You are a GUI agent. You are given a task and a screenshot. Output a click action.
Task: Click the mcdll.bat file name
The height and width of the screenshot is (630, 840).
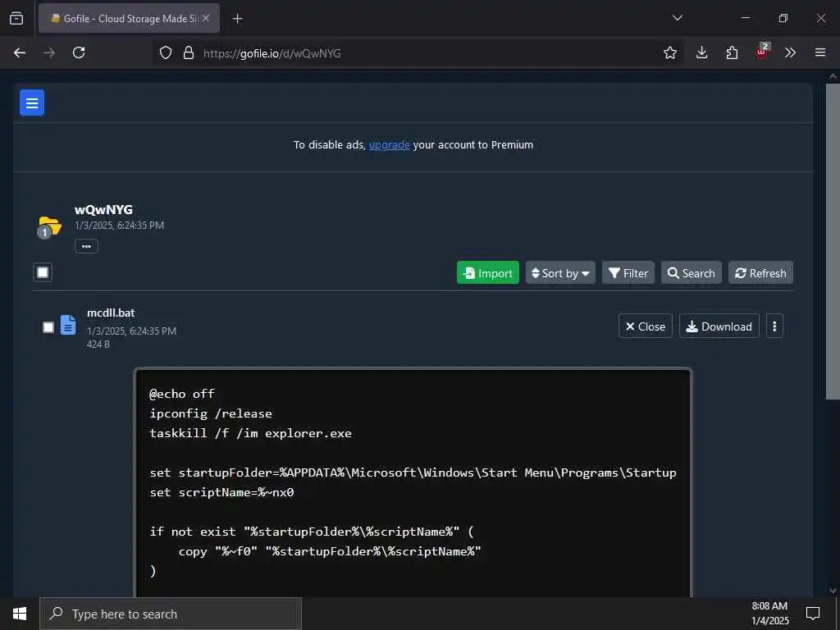(x=111, y=313)
